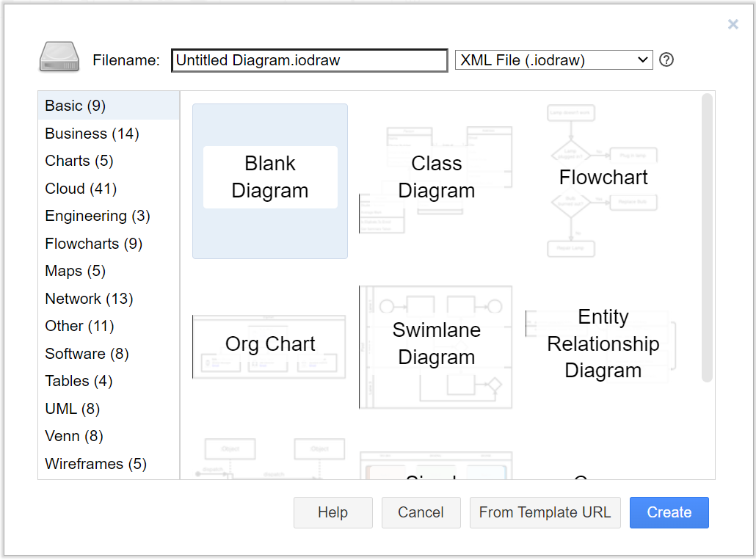Switch to the Cloud category
756x560 pixels.
pyautogui.click(x=81, y=189)
